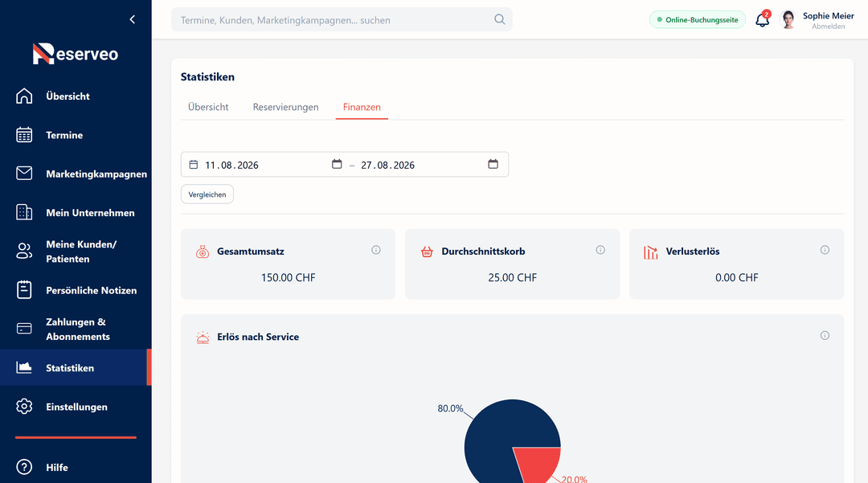Click Sophie Meier's profile avatar

coord(788,19)
